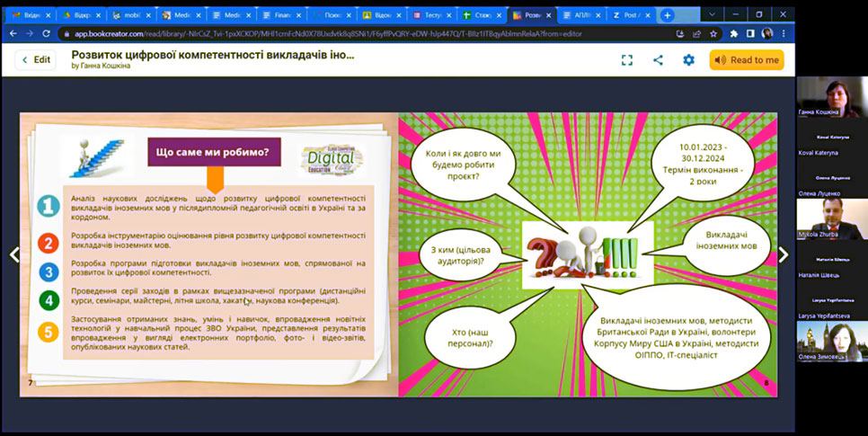
Task: Click paragraph starting 'Аналіз наукових досліджень'
Action: [x=218, y=207]
